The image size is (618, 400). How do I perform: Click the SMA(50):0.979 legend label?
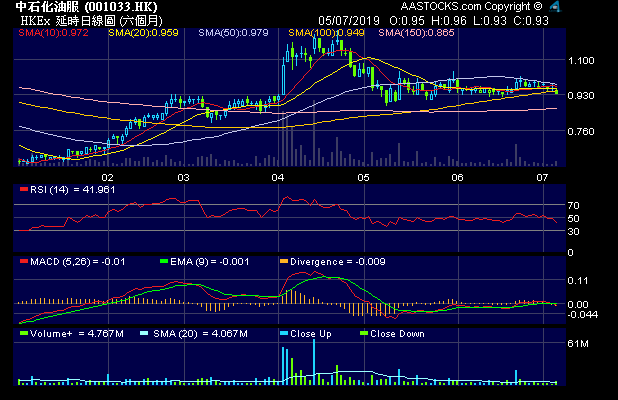click(233, 33)
